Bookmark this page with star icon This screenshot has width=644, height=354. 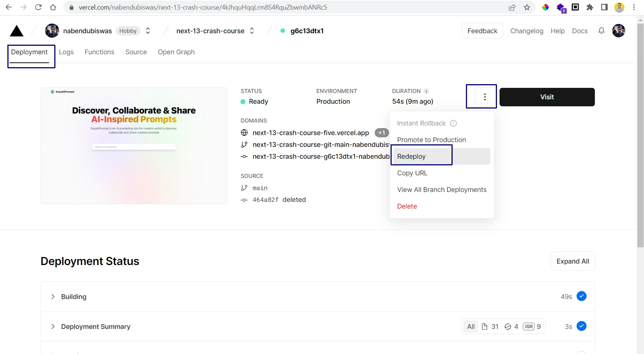pos(527,7)
